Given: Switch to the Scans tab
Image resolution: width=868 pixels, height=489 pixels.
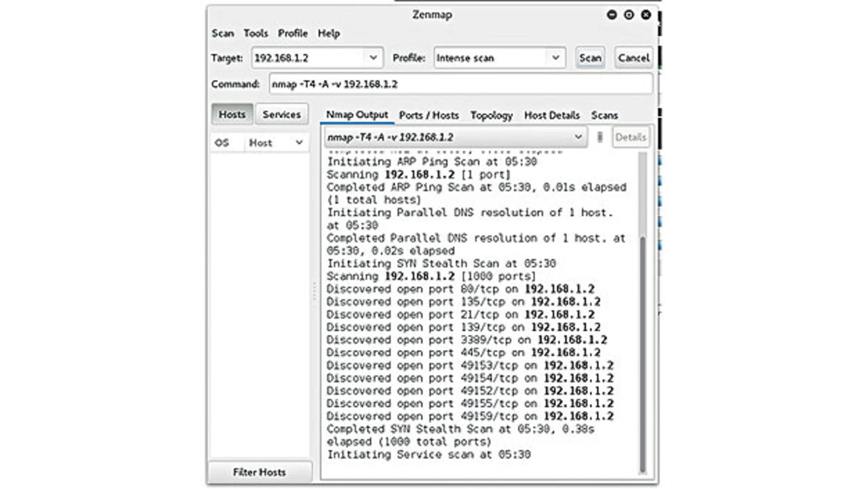Looking at the screenshot, I should click(604, 115).
